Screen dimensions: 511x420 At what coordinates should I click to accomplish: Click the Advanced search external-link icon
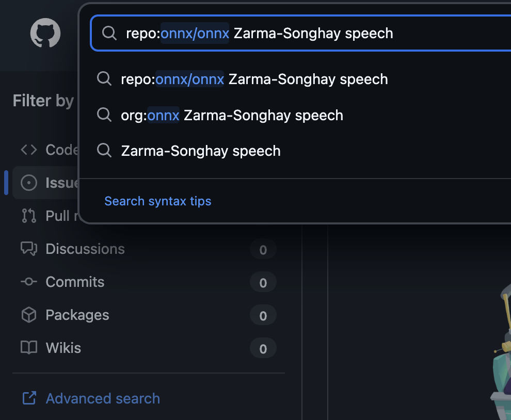[x=29, y=398]
